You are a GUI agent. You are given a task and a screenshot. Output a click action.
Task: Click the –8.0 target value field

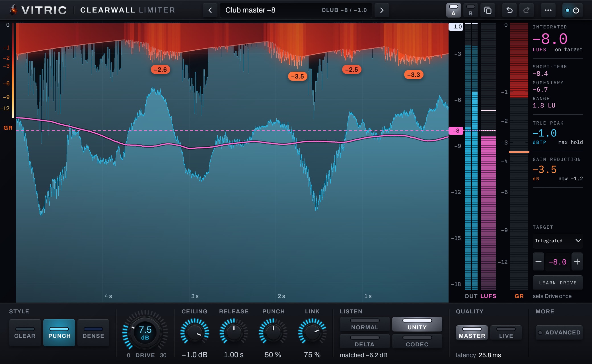[x=558, y=262]
